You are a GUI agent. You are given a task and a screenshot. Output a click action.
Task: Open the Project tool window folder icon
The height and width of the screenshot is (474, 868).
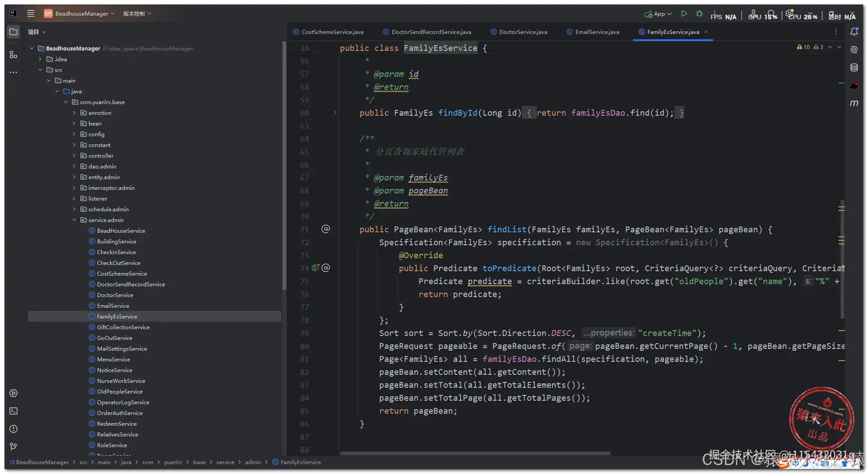[13, 32]
